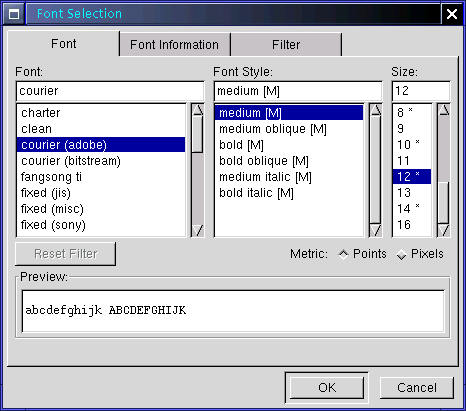Select clean in the font list
466x411 pixels.
click(101, 129)
